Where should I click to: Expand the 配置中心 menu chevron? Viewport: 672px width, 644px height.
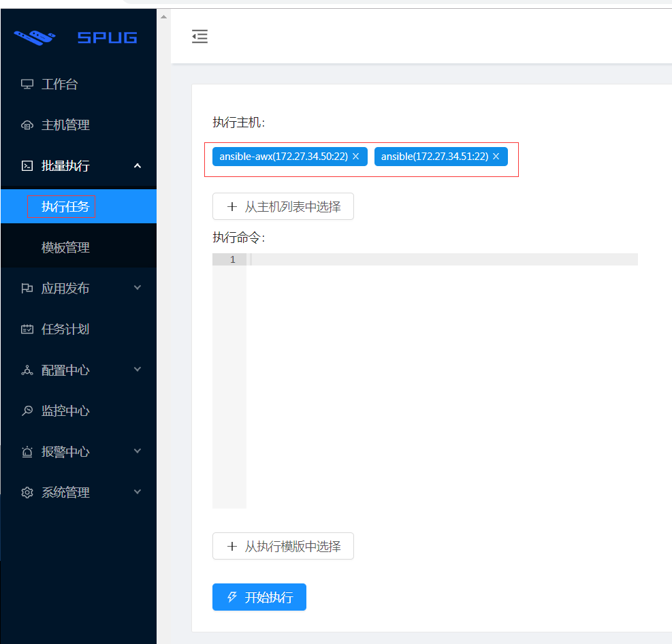[138, 369]
